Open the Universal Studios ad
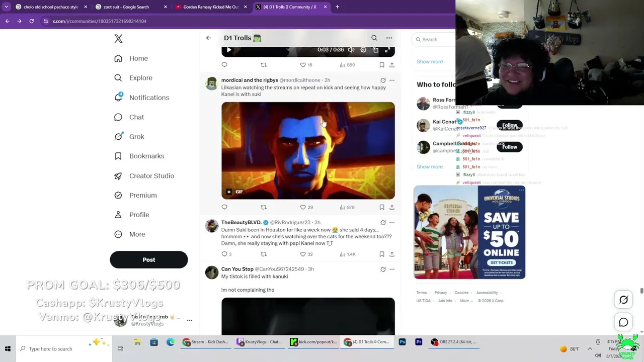Image resolution: width=644 pixels, height=362 pixels. pos(469,232)
